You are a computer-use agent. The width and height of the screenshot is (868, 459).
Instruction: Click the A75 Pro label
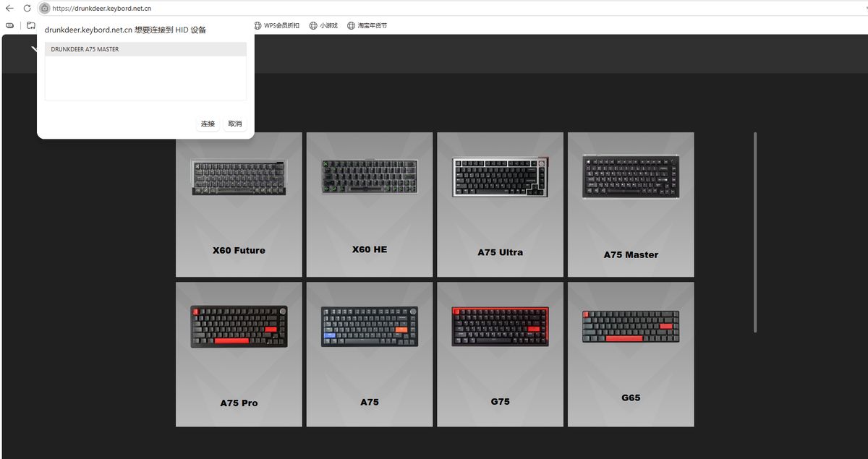pos(239,403)
